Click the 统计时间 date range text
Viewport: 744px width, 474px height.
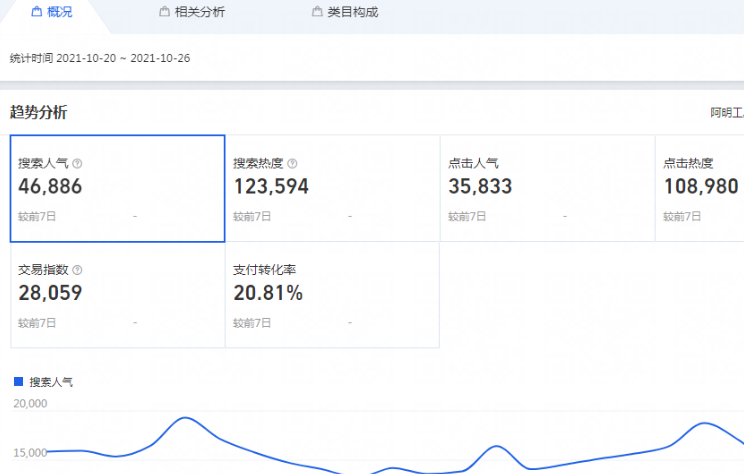(x=100, y=58)
